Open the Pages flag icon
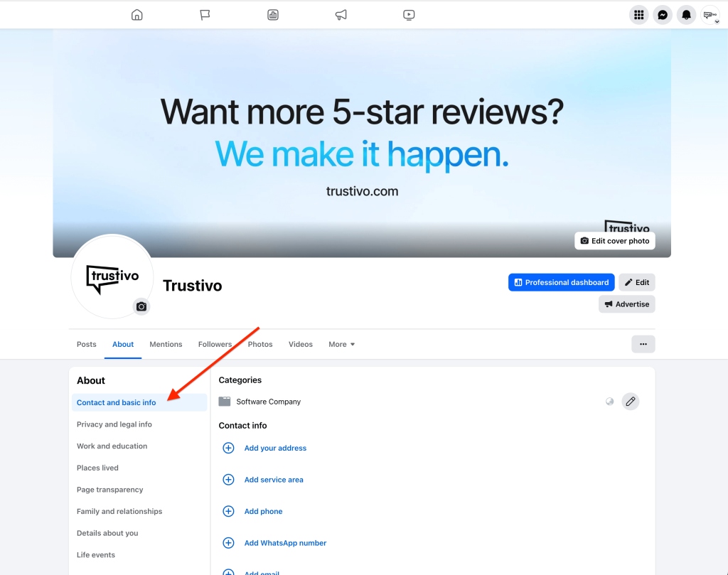 [x=205, y=15]
